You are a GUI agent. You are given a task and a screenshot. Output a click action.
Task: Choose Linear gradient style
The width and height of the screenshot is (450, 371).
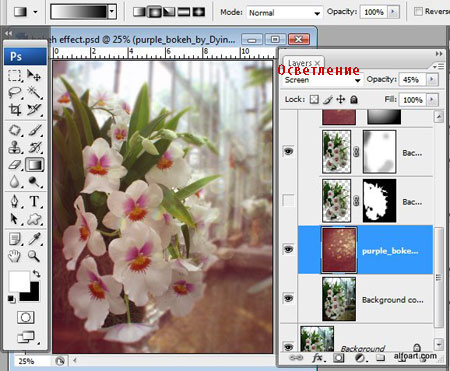click(x=139, y=12)
